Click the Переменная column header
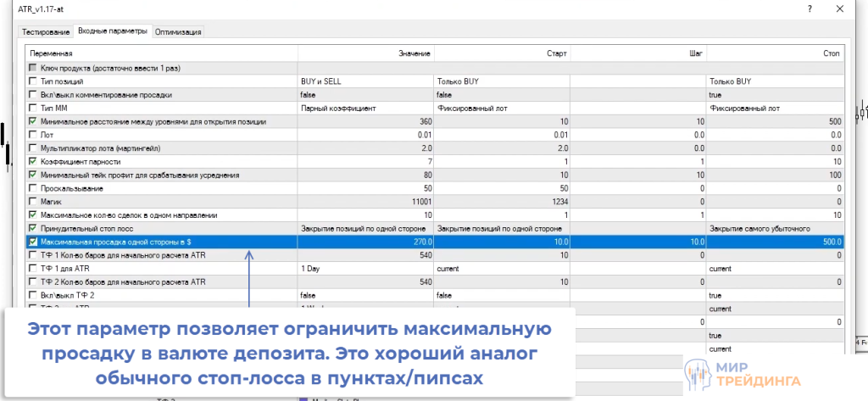This screenshot has width=868, height=401. tap(162, 53)
